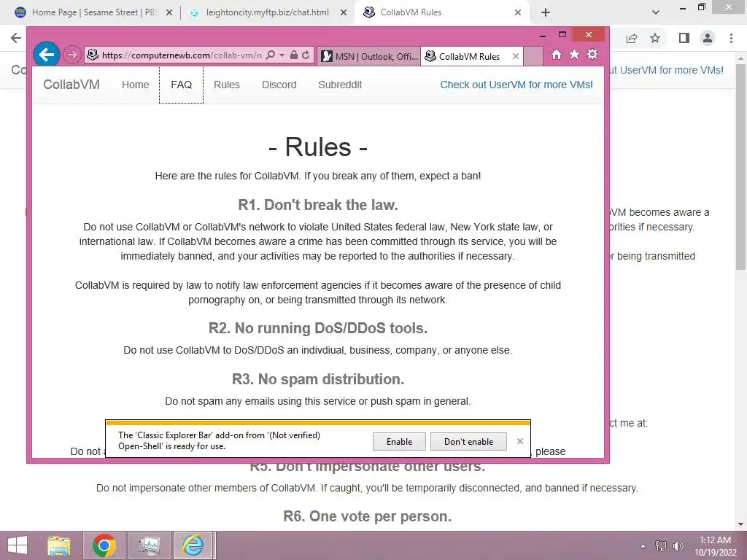Click the volume speaker tray icon
747x560 pixels.
[x=678, y=546]
